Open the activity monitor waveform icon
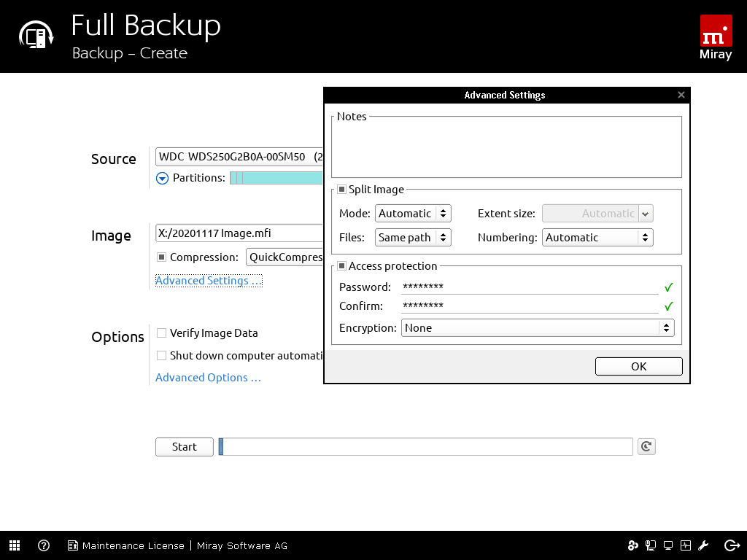 click(686, 545)
